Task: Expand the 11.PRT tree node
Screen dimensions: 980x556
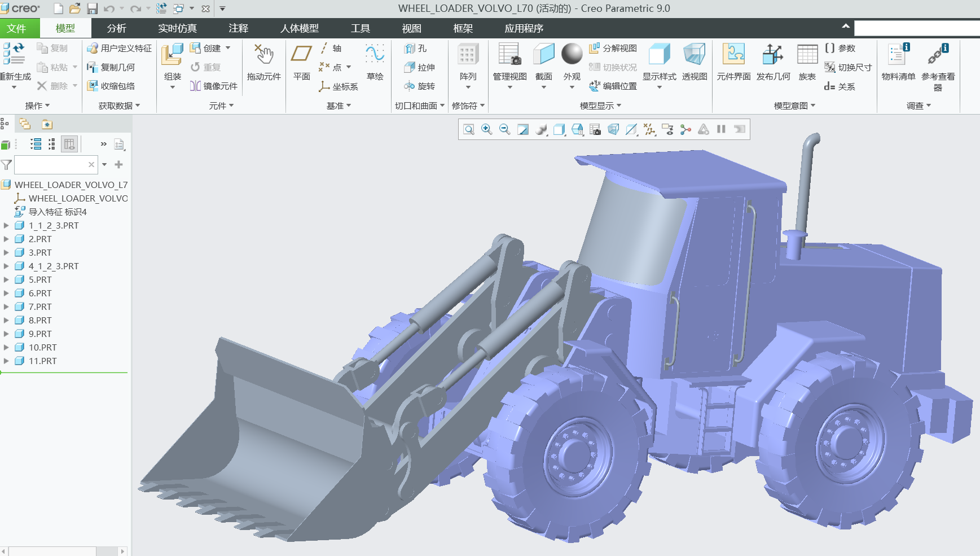Action: coord(6,361)
